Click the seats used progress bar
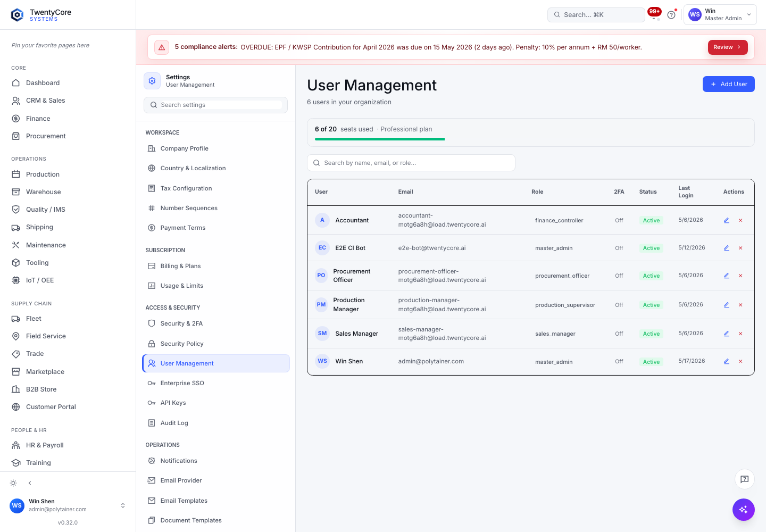Image resolution: width=766 pixels, height=532 pixels. (380, 139)
